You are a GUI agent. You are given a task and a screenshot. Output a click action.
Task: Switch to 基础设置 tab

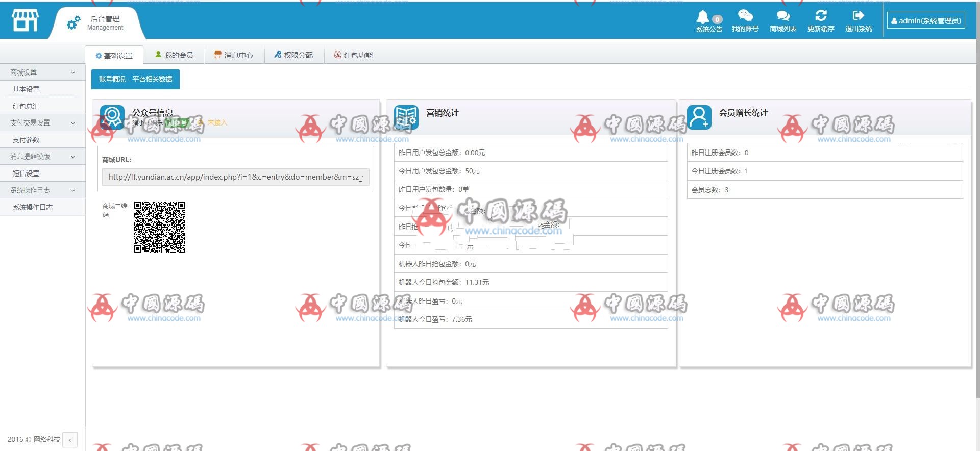(114, 55)
